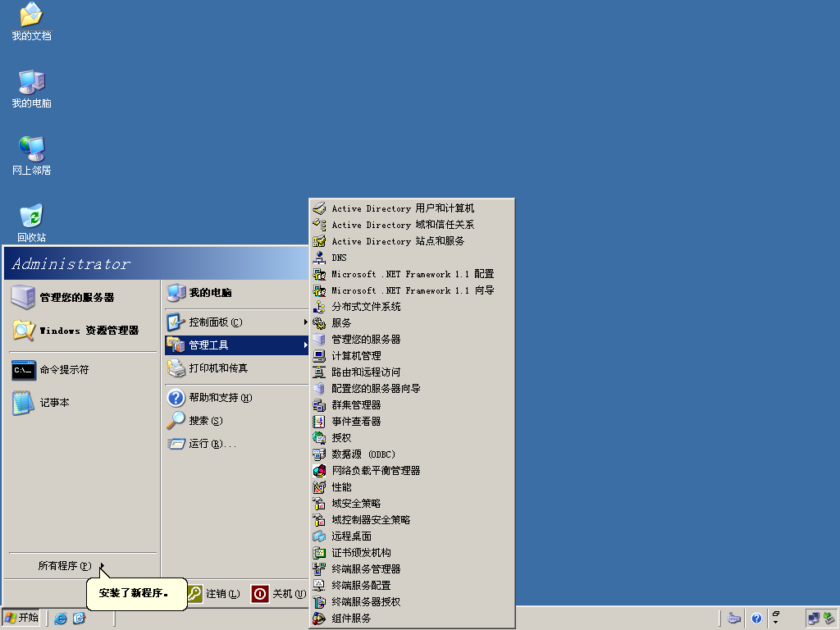Select 网上邻居 desktop icon
This screenshot has height=630, width=840.
click(32, 156)
